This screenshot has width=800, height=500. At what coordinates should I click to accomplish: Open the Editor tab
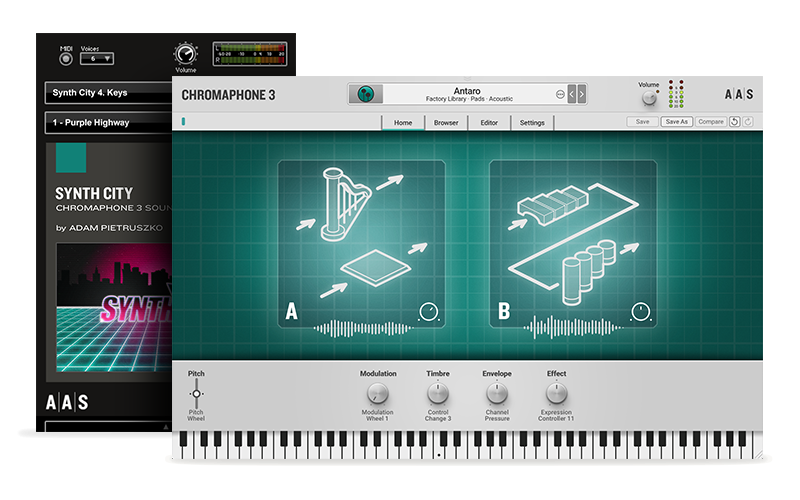click(x=489, y=123)
